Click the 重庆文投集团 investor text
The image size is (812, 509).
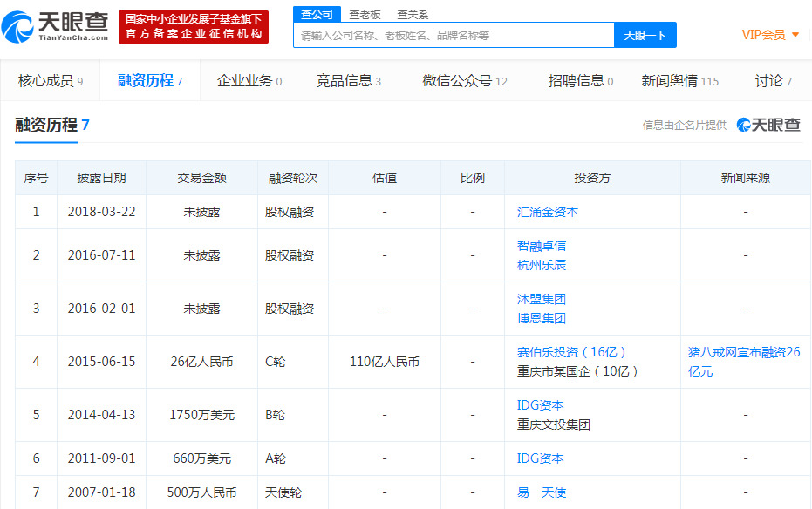(554, 424)
